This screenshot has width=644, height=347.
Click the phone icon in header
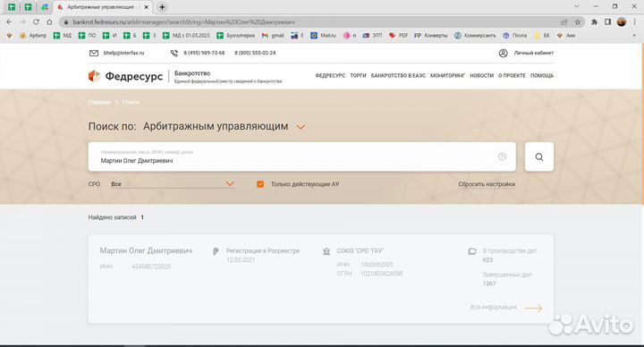(174, 53)
